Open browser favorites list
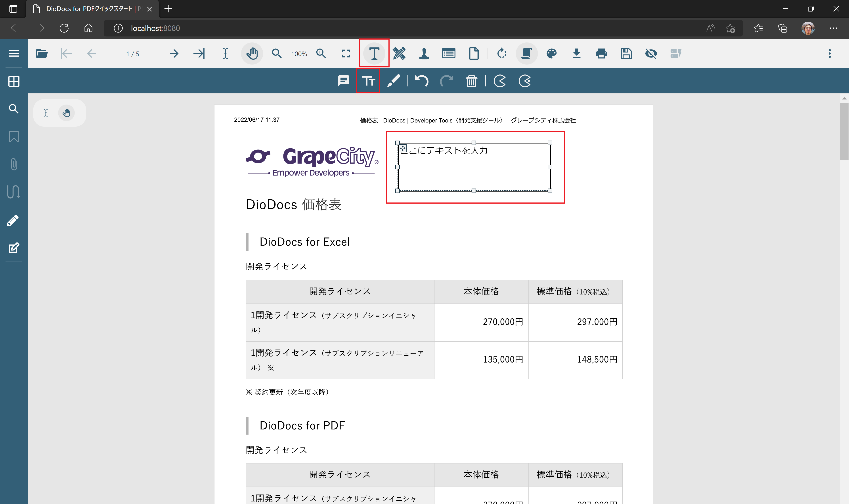This screenshot has width=849, height=504. (x=758, y=28)
